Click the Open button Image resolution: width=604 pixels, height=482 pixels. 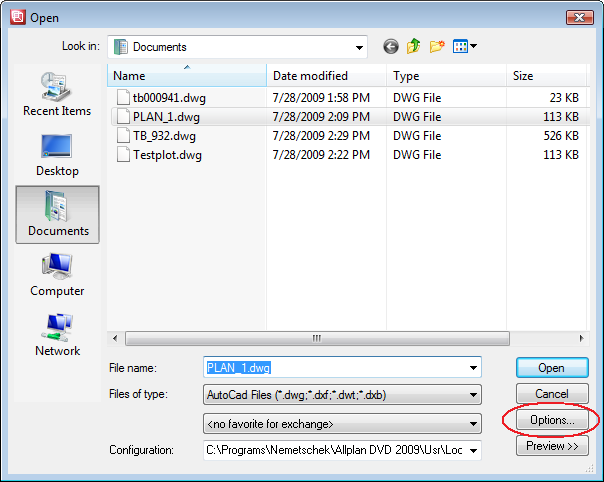pyautogui.click(x=552, y=368)
